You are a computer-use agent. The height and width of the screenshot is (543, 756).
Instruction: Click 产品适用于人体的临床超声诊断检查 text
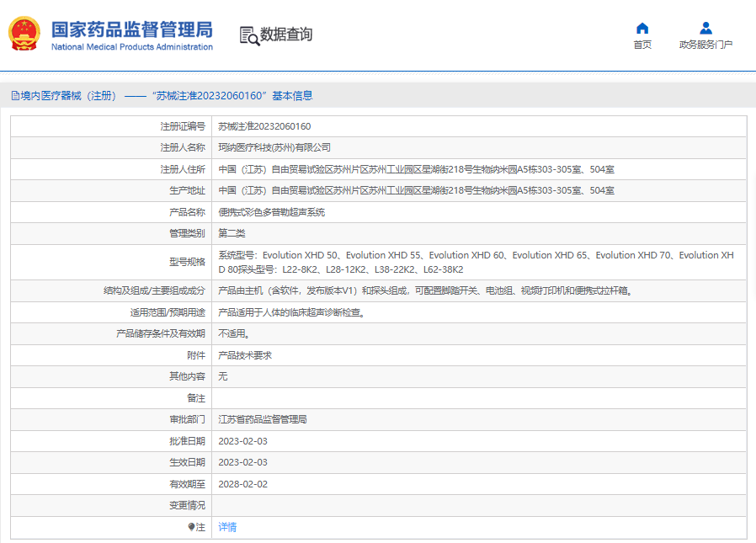pyautogui.click(x=290, y=312)
